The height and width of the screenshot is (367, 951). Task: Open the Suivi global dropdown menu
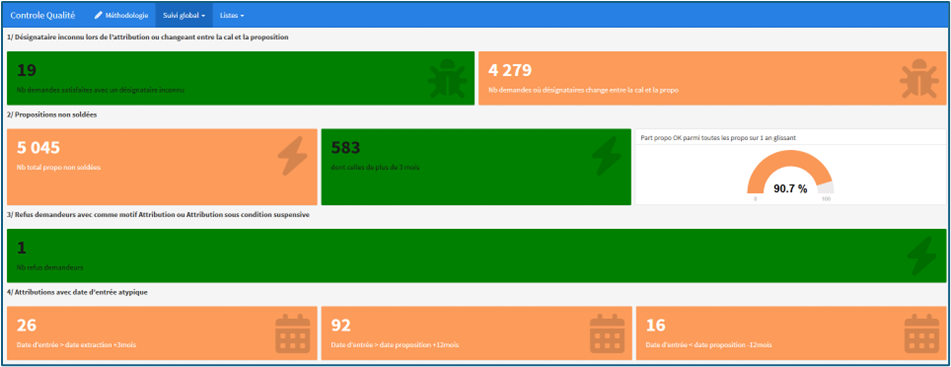(x=184, y=15)
